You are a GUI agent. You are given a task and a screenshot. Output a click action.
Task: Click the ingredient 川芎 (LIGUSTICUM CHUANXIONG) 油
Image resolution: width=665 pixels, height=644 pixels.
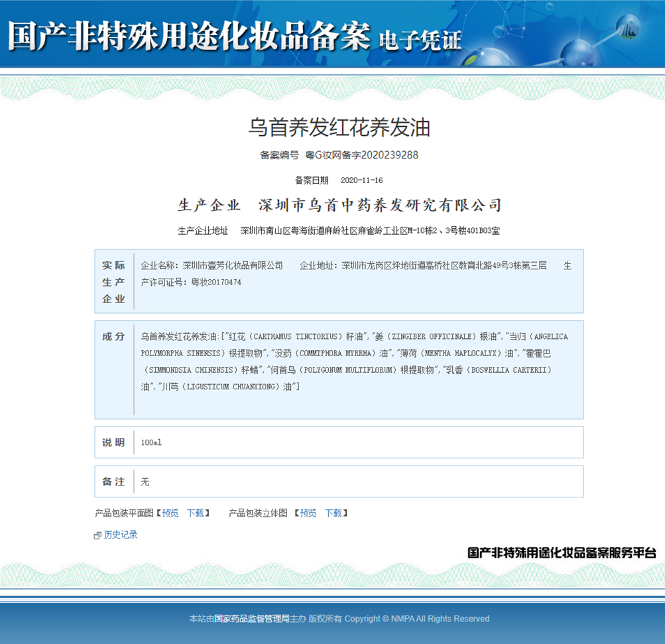click(x=225, y=387)
